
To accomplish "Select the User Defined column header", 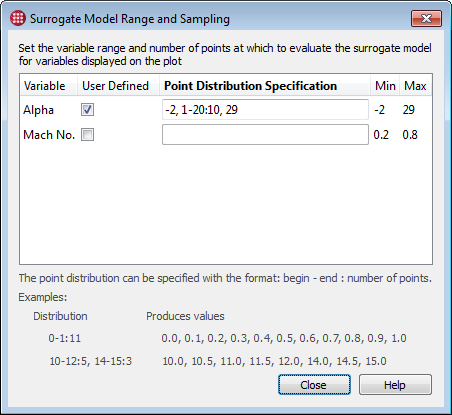I will click(x=118, y=86).
